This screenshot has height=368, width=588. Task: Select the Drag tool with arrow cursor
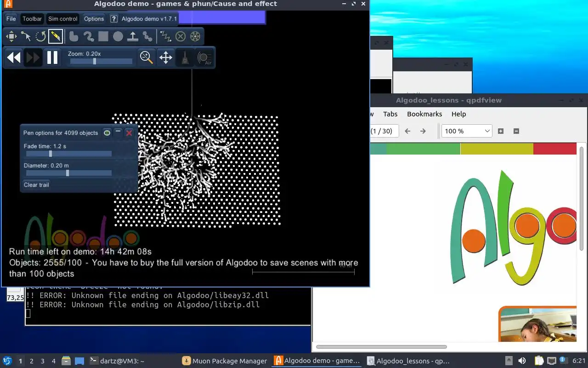tap(26, 36)
